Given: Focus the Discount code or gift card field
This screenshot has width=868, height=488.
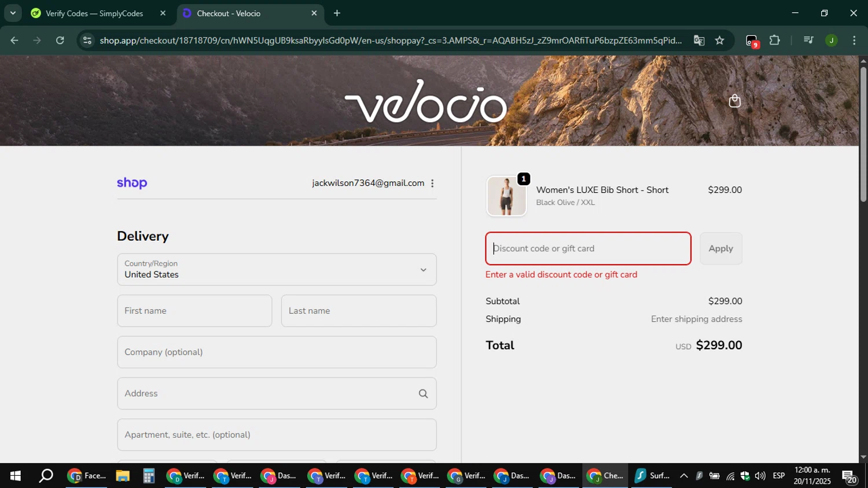Looking at the screenshot, I should [x=588, y=248].
